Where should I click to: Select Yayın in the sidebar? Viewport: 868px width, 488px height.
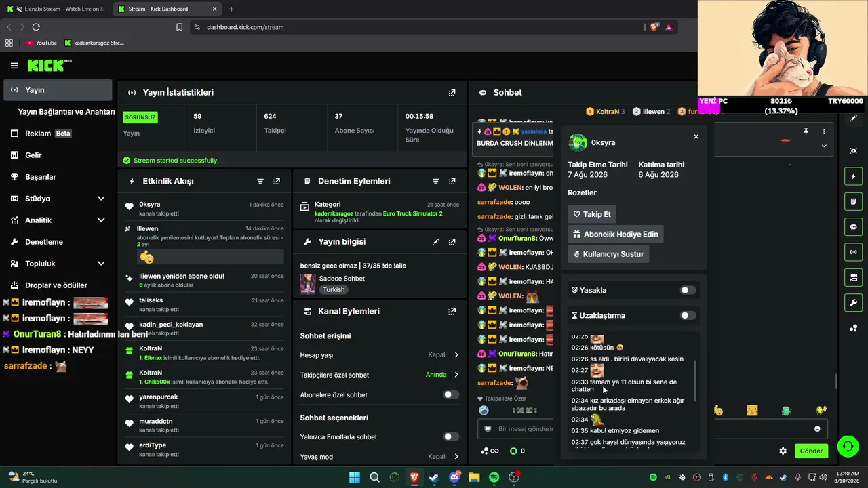click(x=57, y=90)
